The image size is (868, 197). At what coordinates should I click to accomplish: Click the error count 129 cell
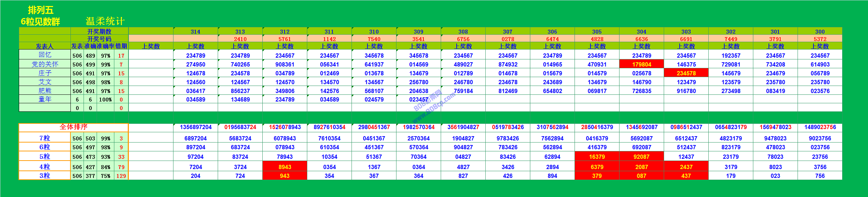121,176
